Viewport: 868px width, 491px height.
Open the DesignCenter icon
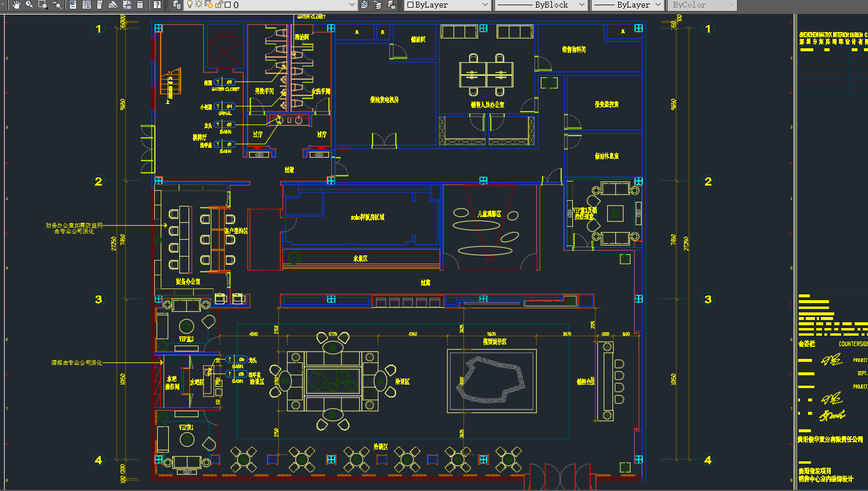pos(87,5)
